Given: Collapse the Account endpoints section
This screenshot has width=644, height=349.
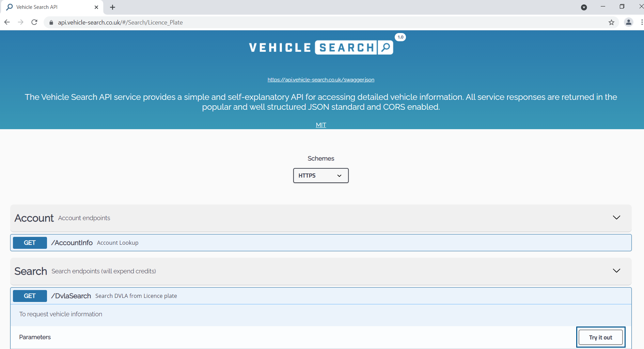Looking at the screenshot, I should click(616, 217).
